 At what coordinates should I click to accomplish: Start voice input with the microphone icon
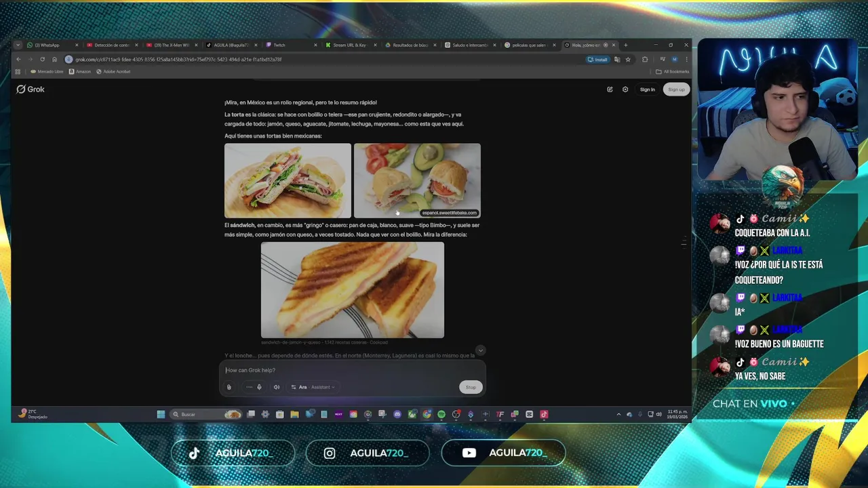[259, 387]
